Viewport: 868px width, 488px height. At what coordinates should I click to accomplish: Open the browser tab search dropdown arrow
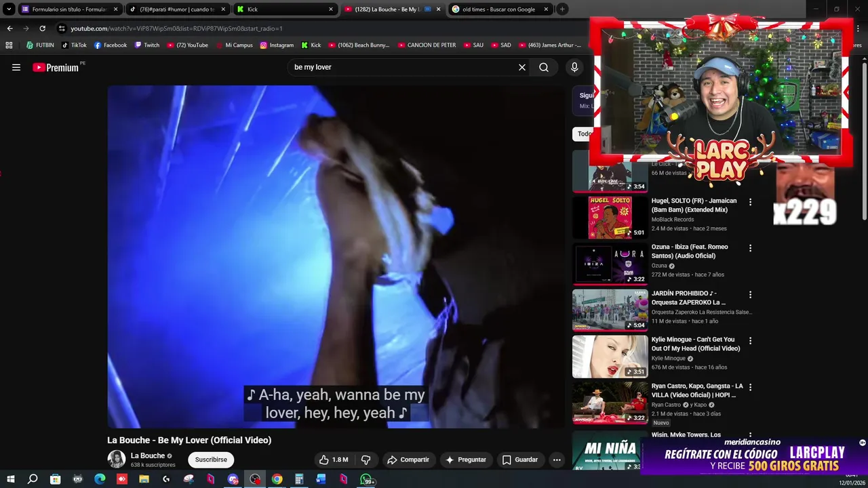pos(9,9)
